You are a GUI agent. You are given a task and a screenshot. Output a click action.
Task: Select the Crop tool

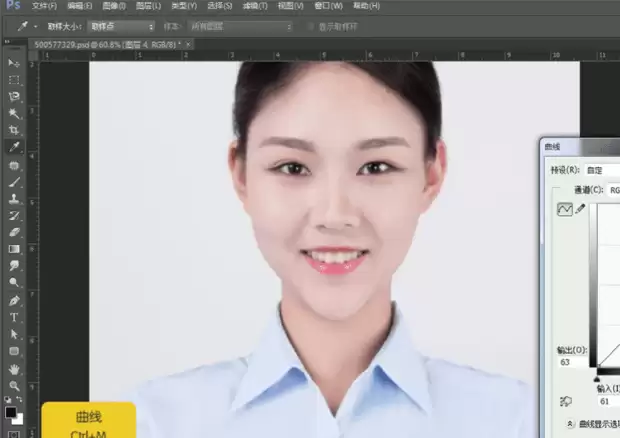[14, 130]
